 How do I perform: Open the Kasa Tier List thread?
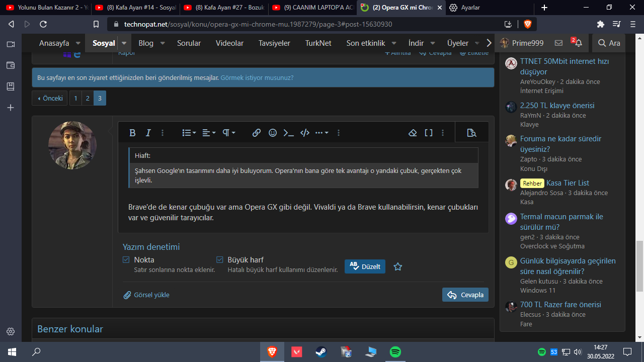point(568,183)
